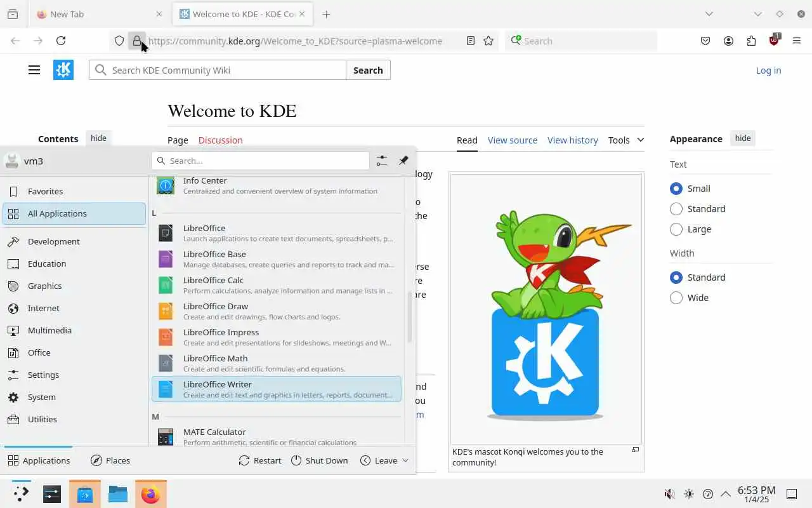Hide the Contents sidebar
The width and height of the screenshot is (812, 508).
point(98,138)
